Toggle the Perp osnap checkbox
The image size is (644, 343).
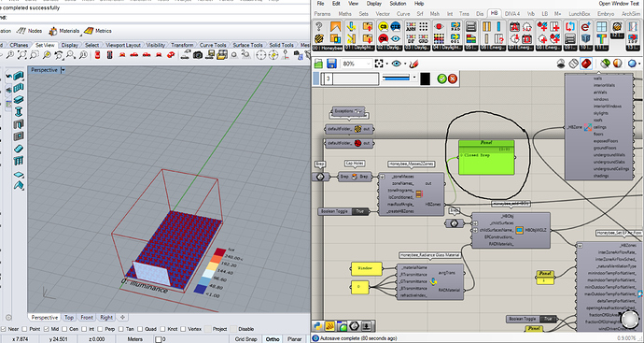99,329
